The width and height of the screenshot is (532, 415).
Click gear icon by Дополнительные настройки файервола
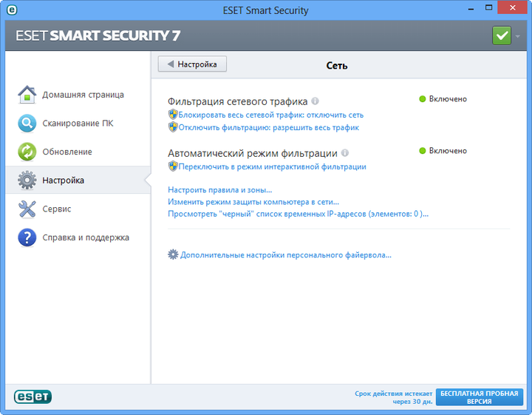pos(173,254)
